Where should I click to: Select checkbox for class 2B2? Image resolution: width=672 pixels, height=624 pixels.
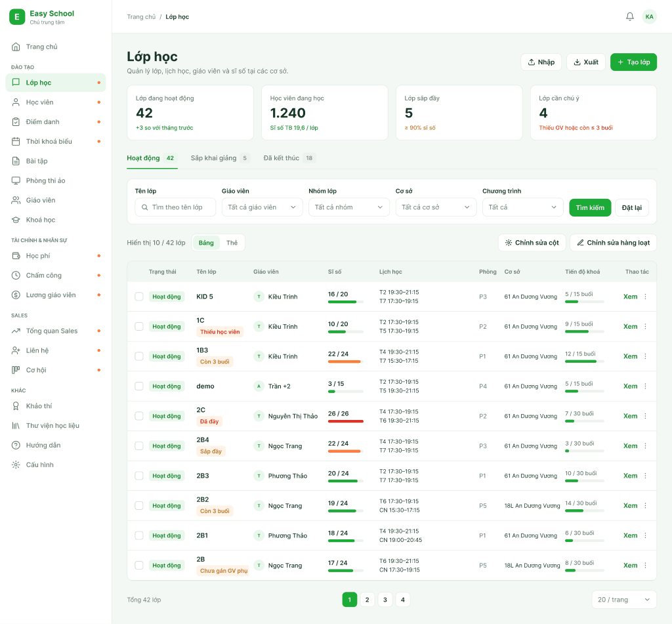139,506
